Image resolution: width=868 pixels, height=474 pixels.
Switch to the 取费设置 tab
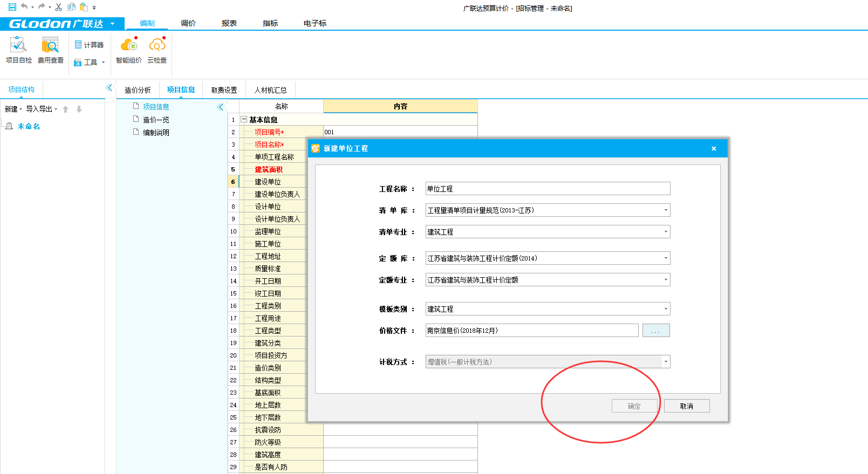coord(224,90)
